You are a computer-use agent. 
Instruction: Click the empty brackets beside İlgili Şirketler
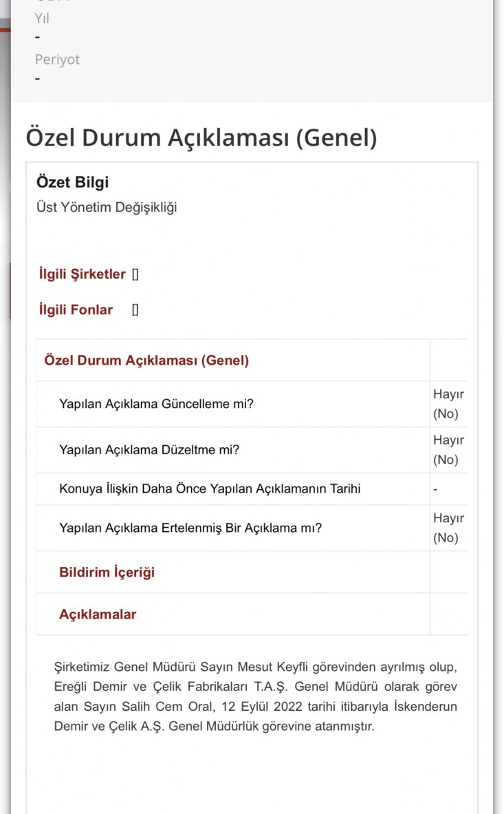click(x=135, y=274)
